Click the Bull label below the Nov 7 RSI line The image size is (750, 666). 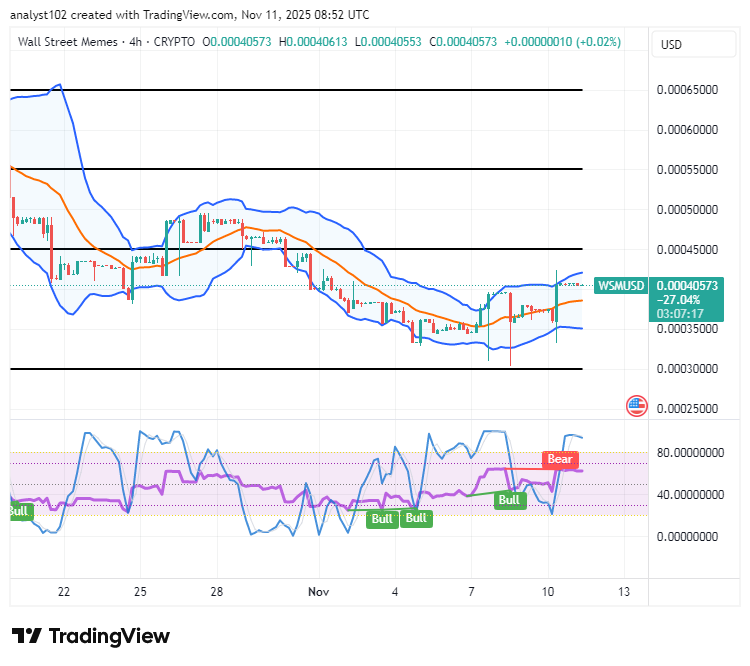[x=509, y=500]
